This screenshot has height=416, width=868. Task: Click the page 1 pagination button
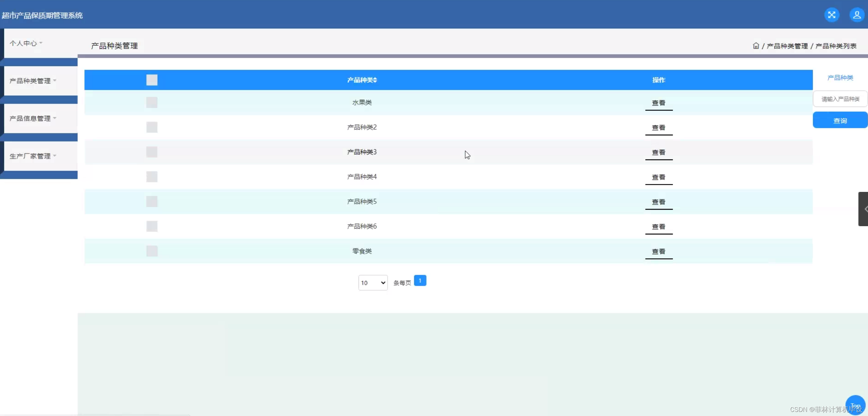pyautogui.click(x=420, y=280)
